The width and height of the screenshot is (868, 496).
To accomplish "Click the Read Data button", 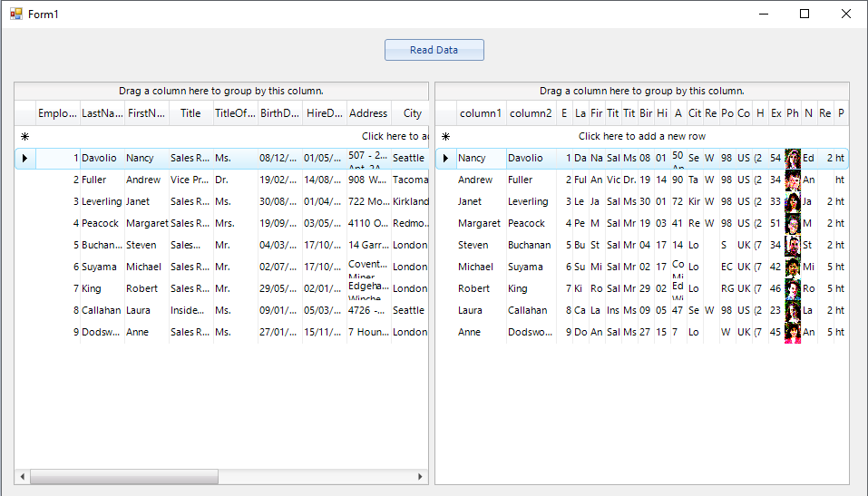I will tap(434, 50).
